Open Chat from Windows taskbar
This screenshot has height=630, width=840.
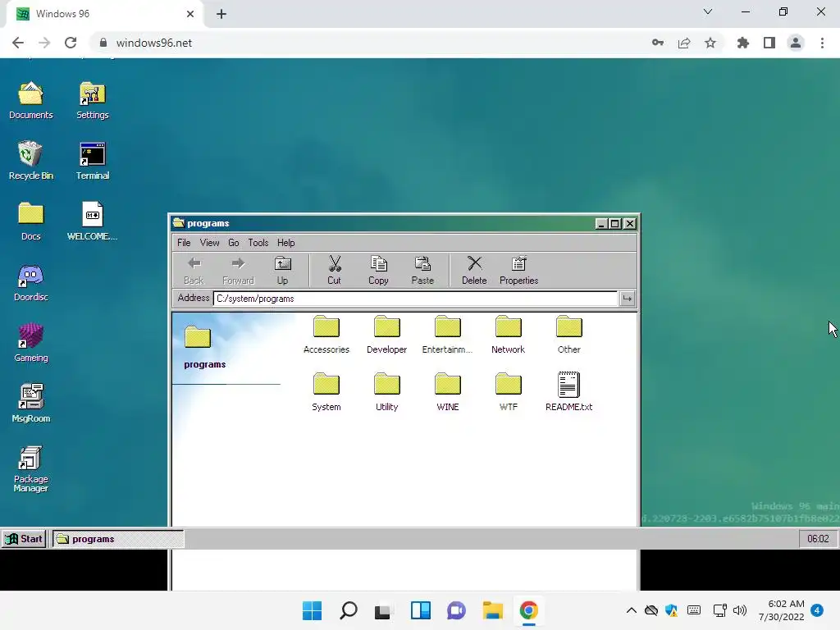(456, 610)
